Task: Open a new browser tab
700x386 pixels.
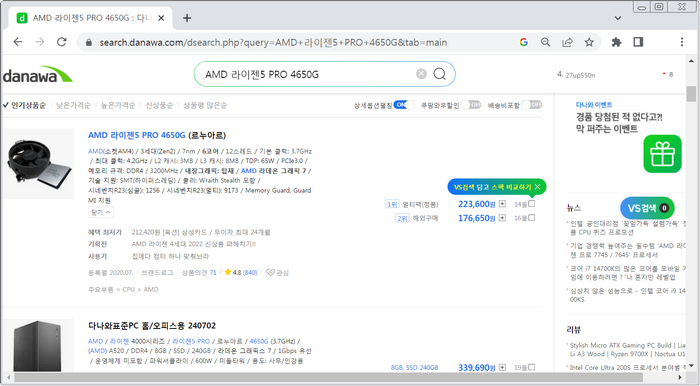Action: click(x=187, y=18)
